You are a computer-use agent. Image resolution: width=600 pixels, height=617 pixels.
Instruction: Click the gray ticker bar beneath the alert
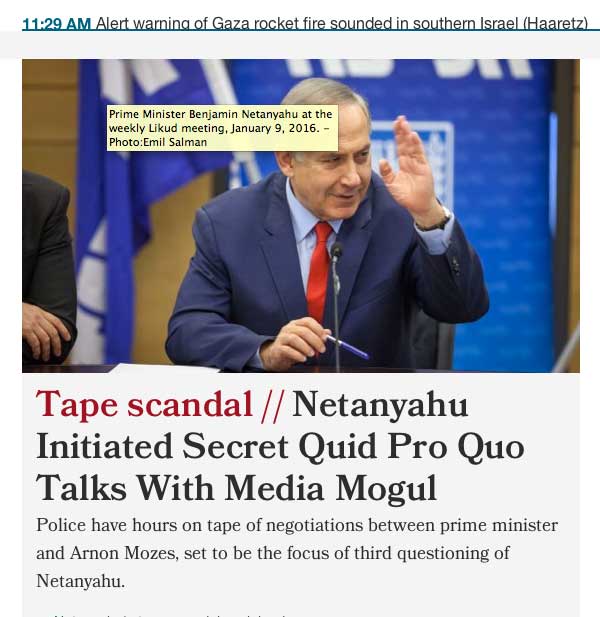(x=300, y=44)
